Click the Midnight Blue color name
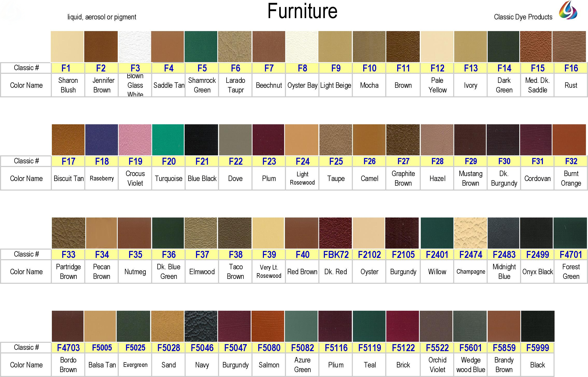The image size is (588, 377). click(504, 272)
